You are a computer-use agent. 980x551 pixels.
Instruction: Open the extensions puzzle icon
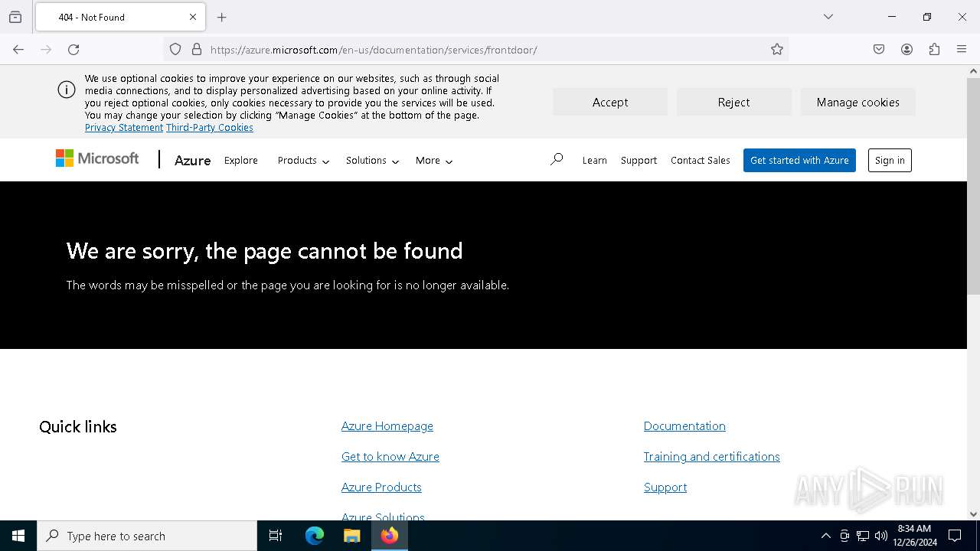tap(934, 50)
